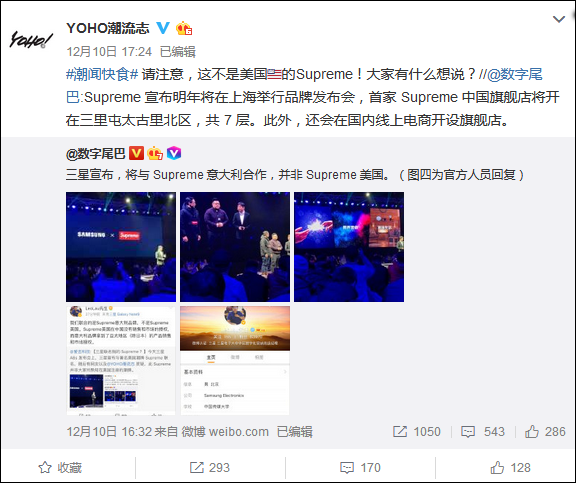Click the purple hexagon V badge
Viewport: 576px width, 483px height.
[x=174, y=153]
